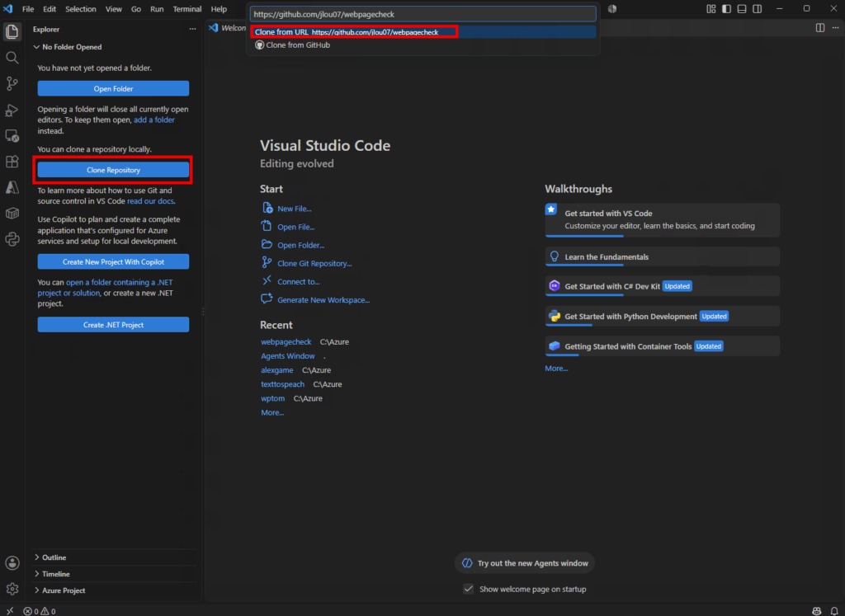The height and width of the screenshot is (616, 845).
Task: Click the Copilot chat icon in title bar
Action: [x=612, y=8]
